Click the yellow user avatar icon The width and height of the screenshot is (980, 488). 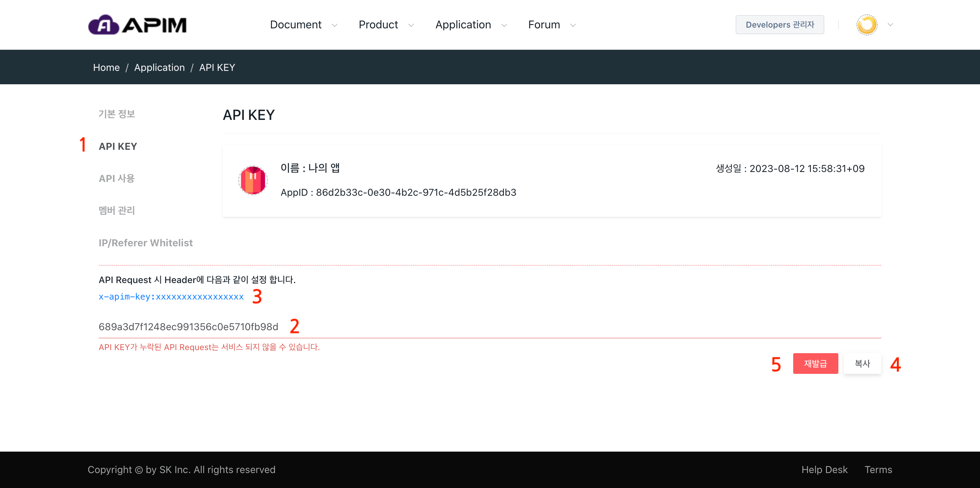[x=867, y=25]
